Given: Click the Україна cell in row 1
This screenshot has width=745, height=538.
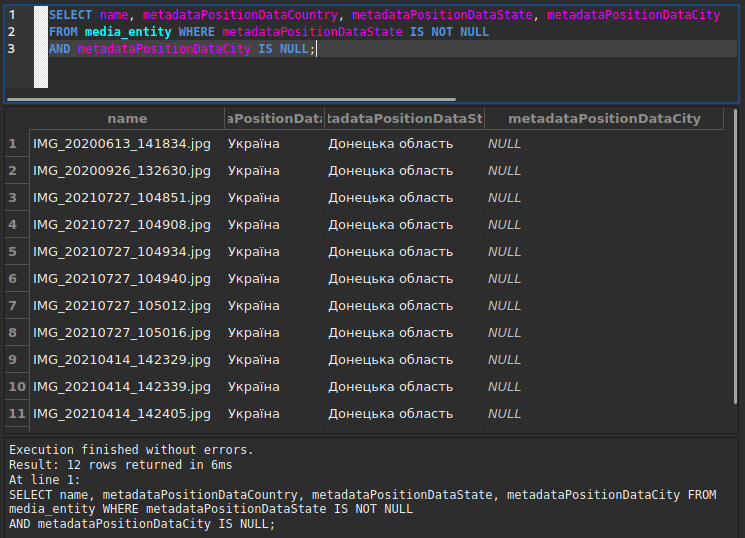Looking at the screenshot, I should point(275,144).
